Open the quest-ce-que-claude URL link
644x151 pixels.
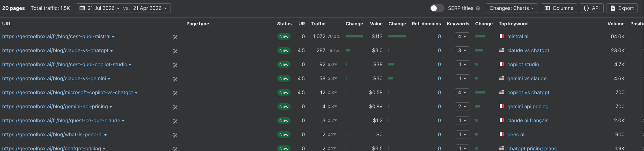tap(61, 120)
